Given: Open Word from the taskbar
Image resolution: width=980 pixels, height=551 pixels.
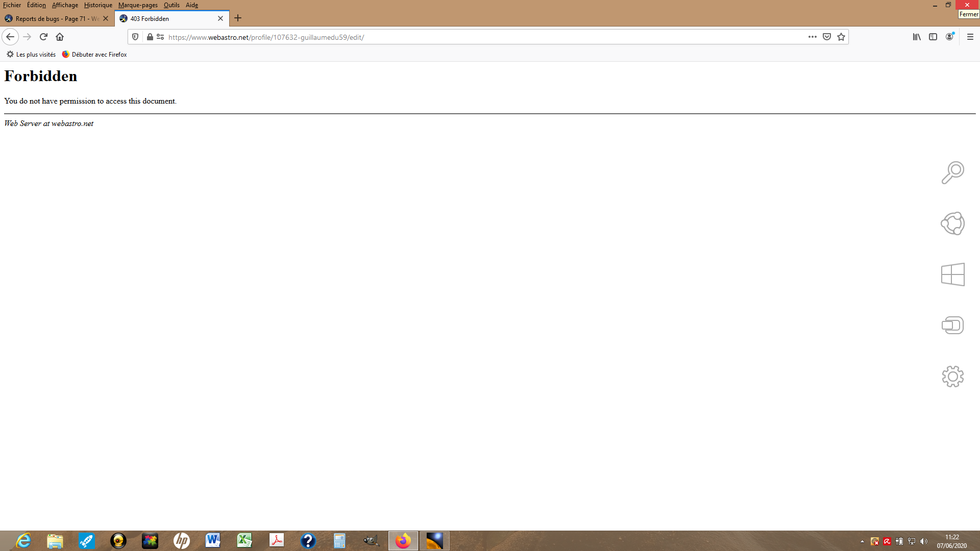Looking at the screenshot, I should (x=213, y=540).
